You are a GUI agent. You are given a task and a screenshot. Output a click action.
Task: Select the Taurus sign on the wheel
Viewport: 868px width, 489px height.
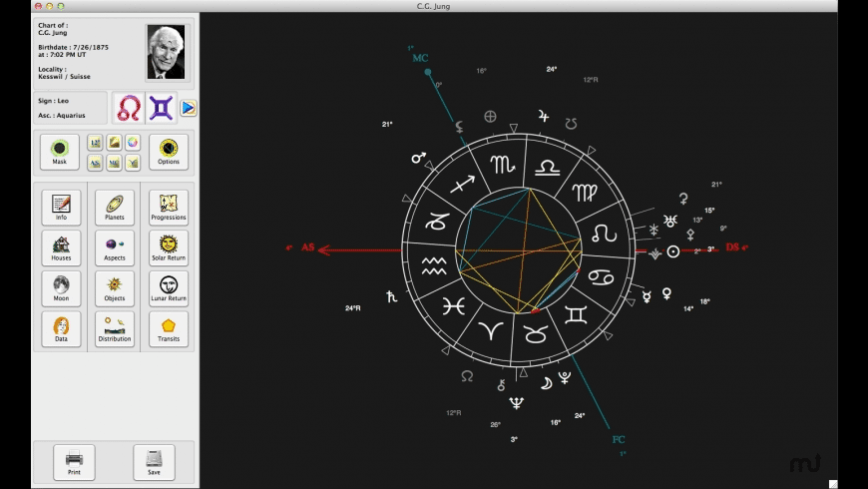coord(536,334)
